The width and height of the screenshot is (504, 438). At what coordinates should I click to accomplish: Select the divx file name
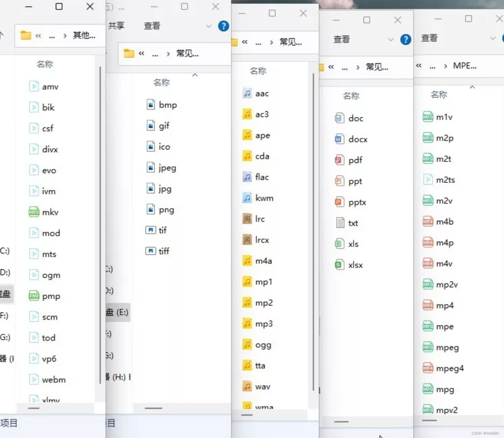(50, 149)
